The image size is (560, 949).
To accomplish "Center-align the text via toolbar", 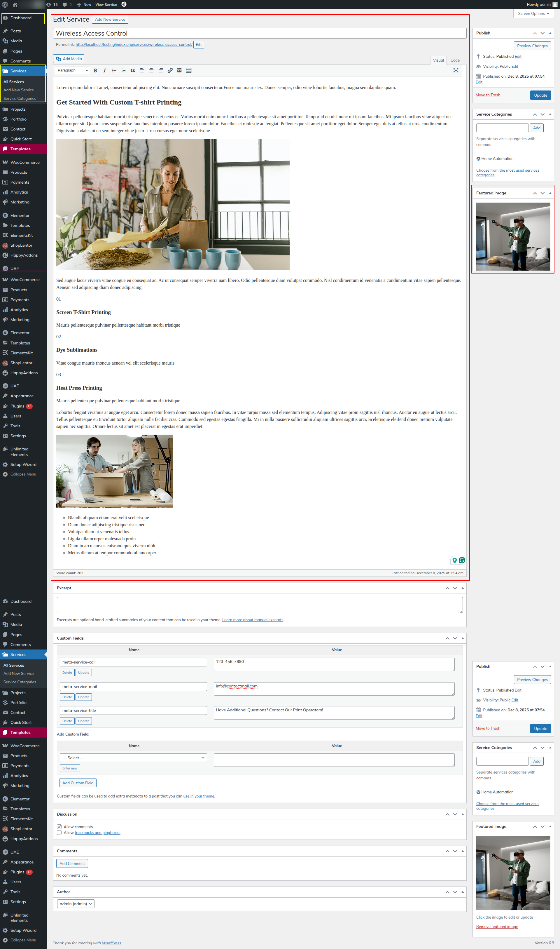I will click(x=151, y=71).
